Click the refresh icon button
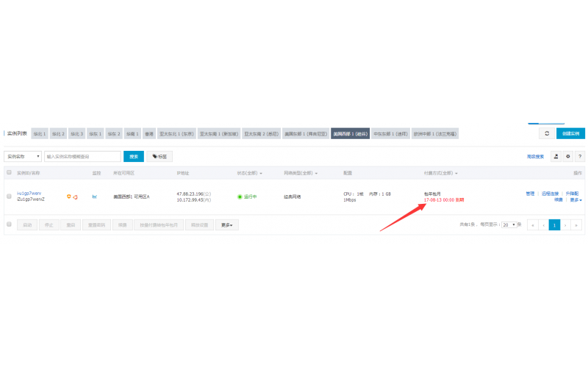This screenshot has height=368, width=588. pos(546,133)
